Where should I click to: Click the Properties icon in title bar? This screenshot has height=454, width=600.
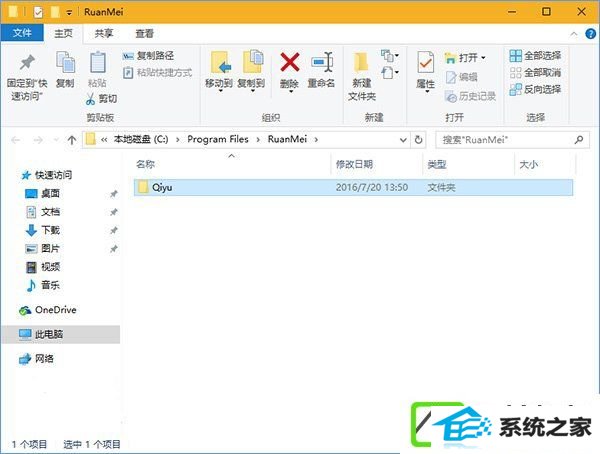pyautogui.click(x=38, y=12)
